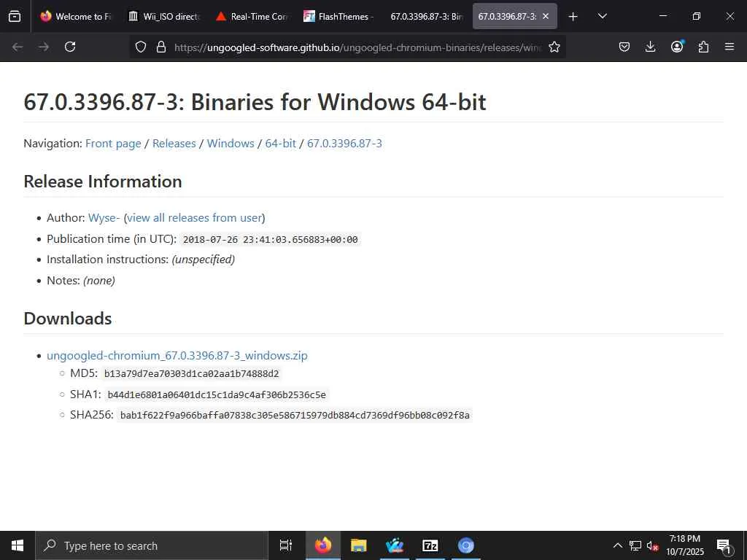747x560 pixels.
Task: Click the publication time value
Action: pos(270,239)
